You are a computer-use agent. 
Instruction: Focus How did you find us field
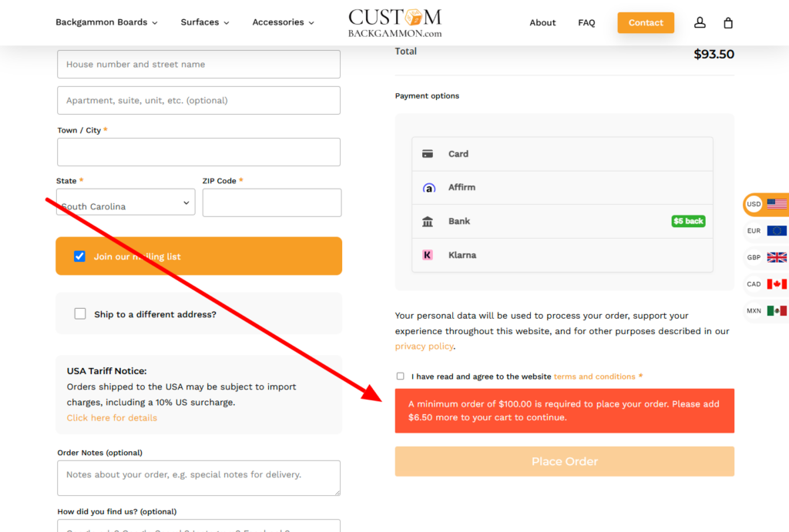click(199, 526)
